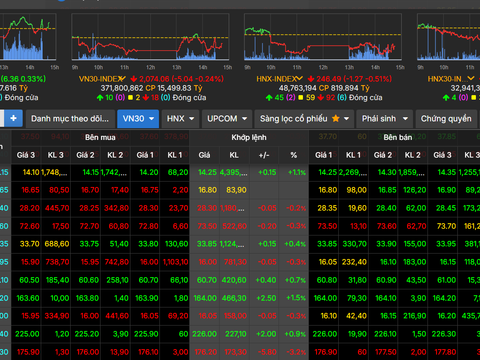Select the matched price cell 176.20
The height and width of the screenshot is (360, 480).
pos(205,352)
